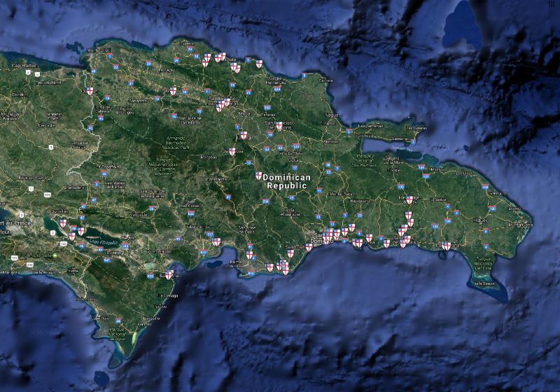This screenshot has width=560, height=392.
Task: Select the Parque Nacional Jaragua label
Action: click(117, 334)
